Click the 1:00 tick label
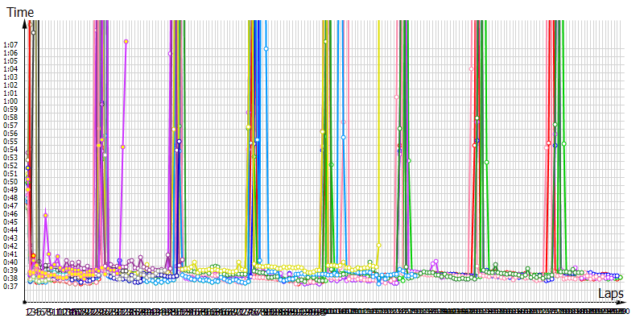Screen dimensions: 644x322 click(10, 101)
